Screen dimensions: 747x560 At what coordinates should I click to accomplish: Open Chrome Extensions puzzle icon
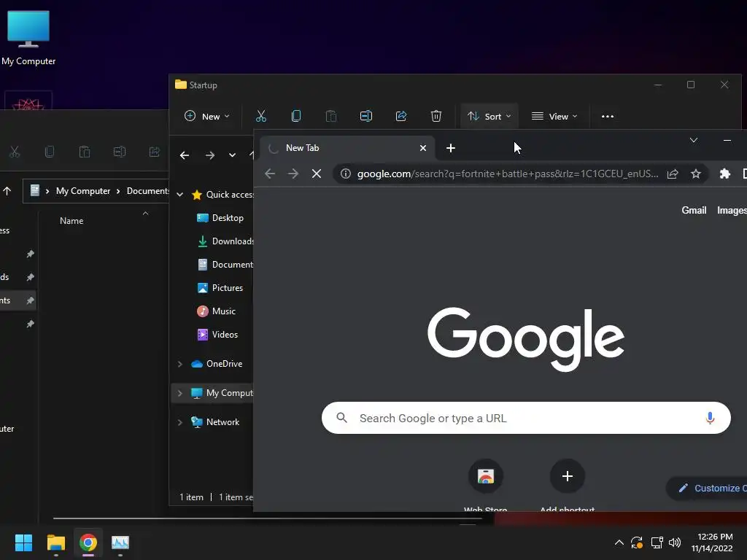pyautogui.click(x=724, y=174)
